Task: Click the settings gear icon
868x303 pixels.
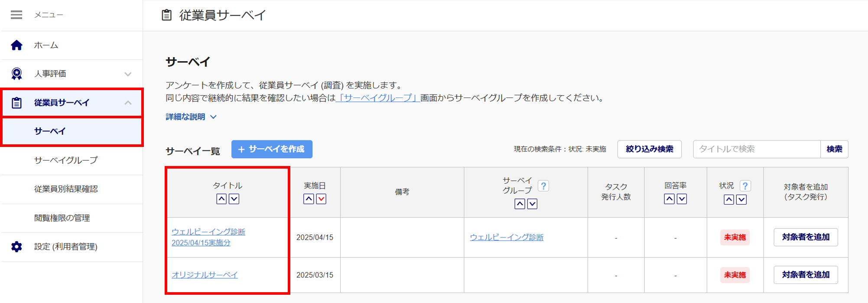Action: point(16,247)
